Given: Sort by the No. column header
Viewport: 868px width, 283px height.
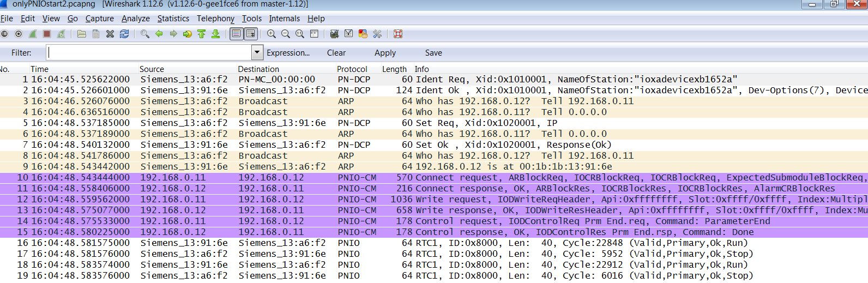Looking at the screenshot, I should 5,69.
